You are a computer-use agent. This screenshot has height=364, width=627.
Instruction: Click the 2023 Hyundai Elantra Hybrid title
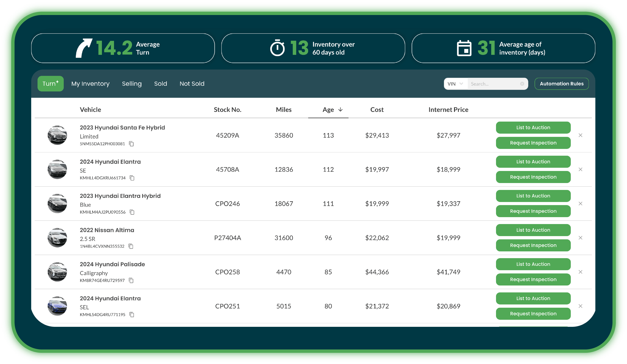[x=120, y=196]
